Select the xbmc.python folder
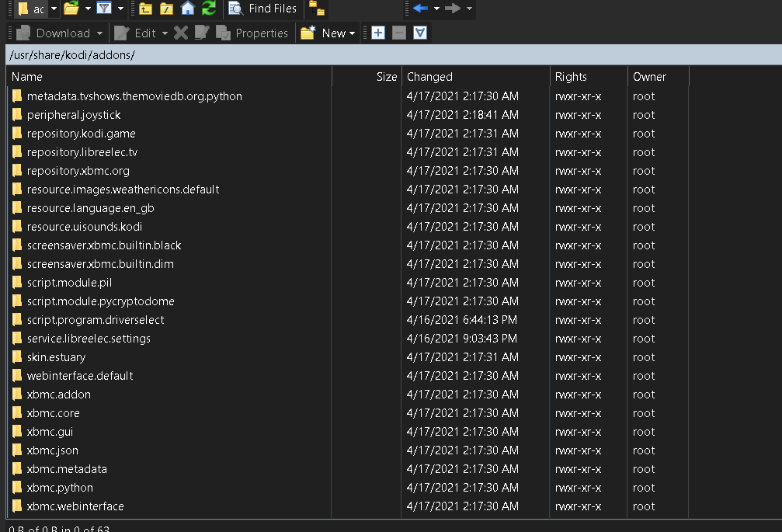782x532 pixels. tap(60, 488)
